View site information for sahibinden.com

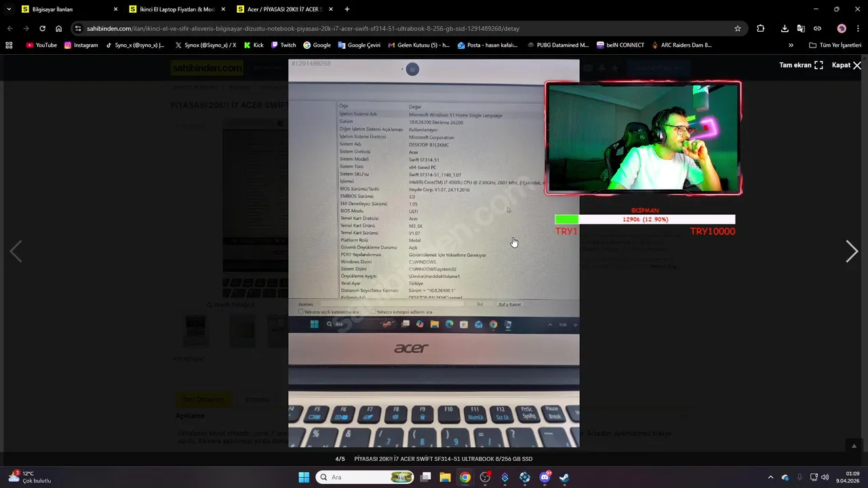(79, 28)
